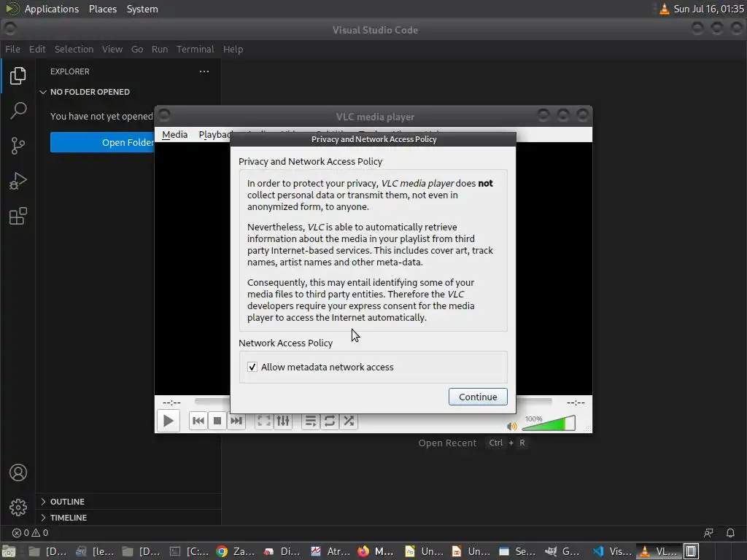Image resolution: width=747 pixels, height=560 pixels.
Task: Open VS Code View menu
Action: coord(112,49)
